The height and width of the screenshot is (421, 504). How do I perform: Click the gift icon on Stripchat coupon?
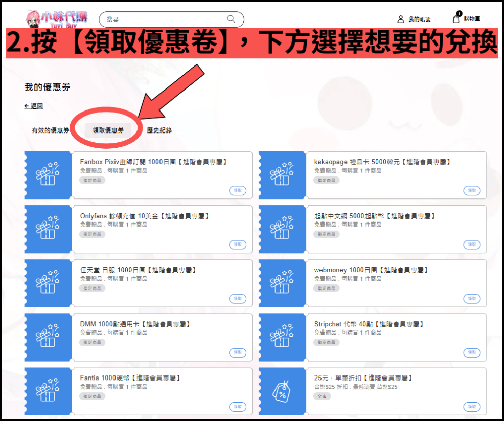(282, 336)
